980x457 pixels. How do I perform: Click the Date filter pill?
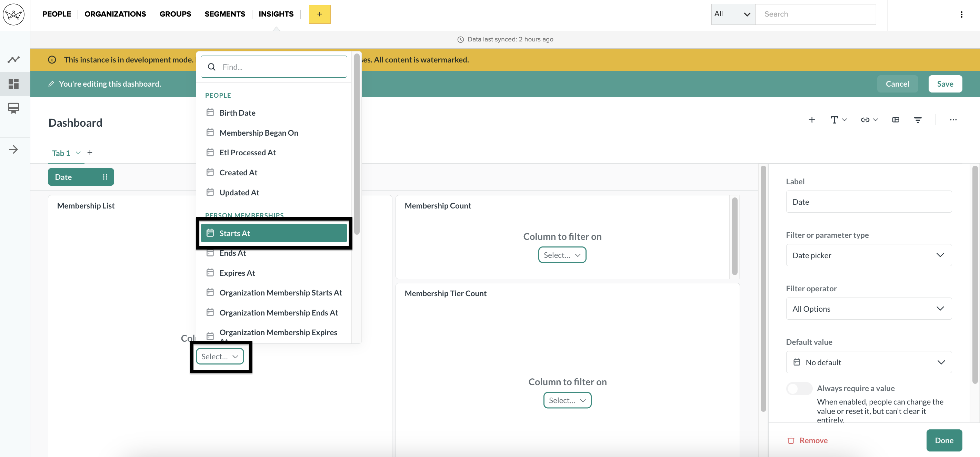[x=81, y=177]
